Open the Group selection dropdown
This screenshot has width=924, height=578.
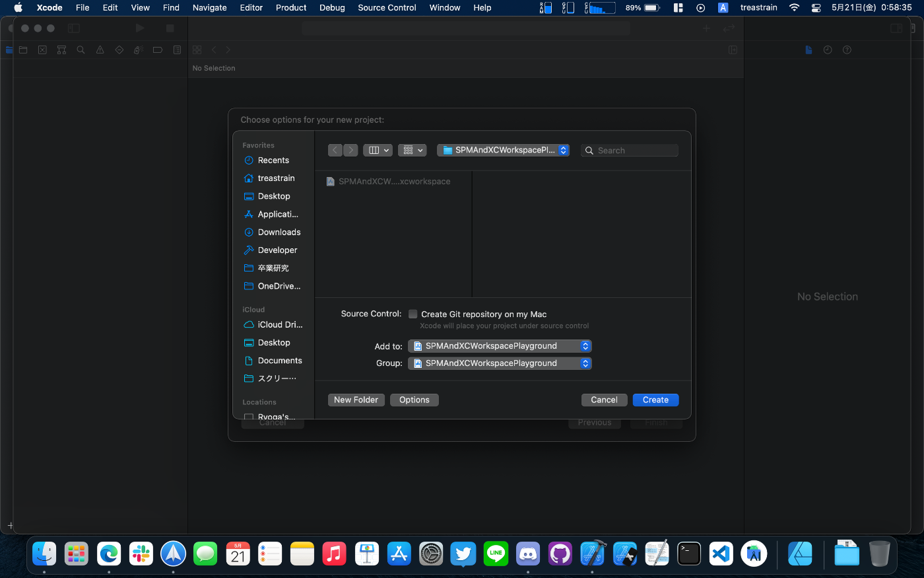pos(500,363)
